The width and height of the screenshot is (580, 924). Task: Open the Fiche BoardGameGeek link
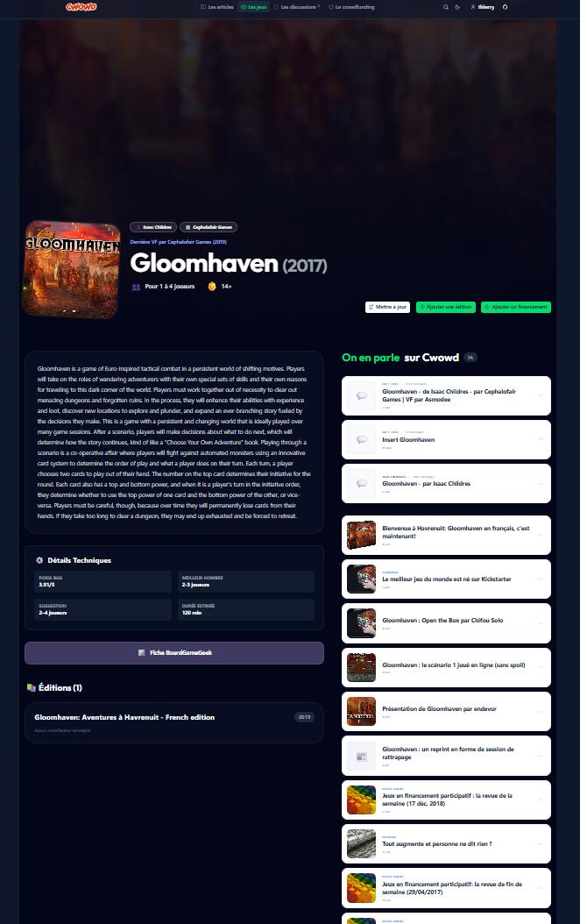click(174, 653)
